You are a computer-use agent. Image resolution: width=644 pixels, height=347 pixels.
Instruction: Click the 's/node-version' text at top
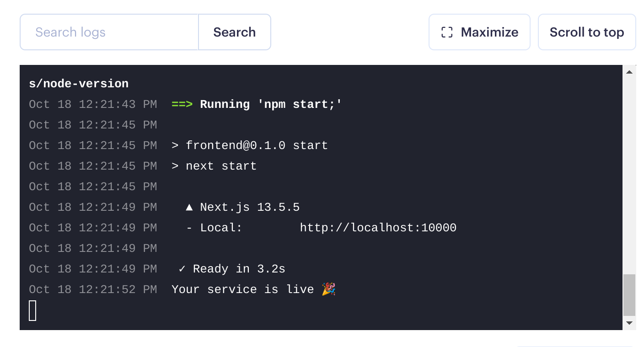(79, 84)
